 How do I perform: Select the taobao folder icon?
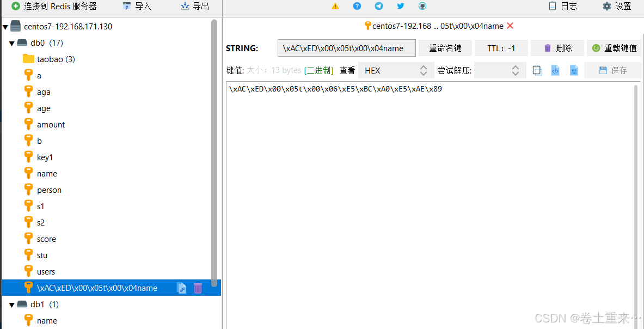click(x=28, y=59)
